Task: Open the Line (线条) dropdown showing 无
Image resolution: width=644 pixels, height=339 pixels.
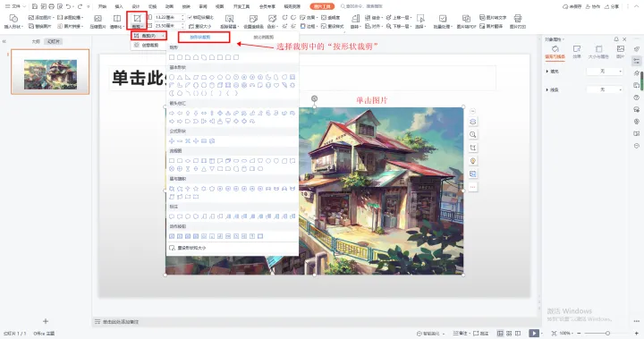Action: (604, 89)
